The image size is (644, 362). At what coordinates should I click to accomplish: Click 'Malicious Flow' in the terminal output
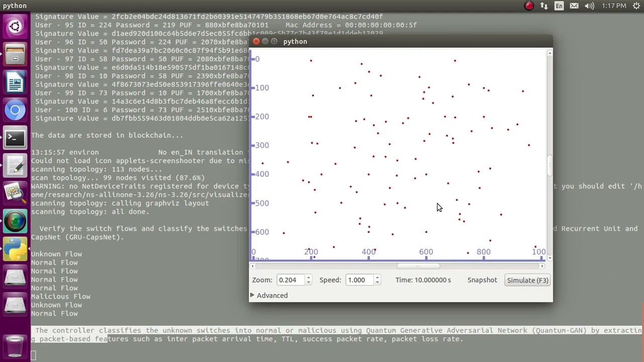[61, 297]
